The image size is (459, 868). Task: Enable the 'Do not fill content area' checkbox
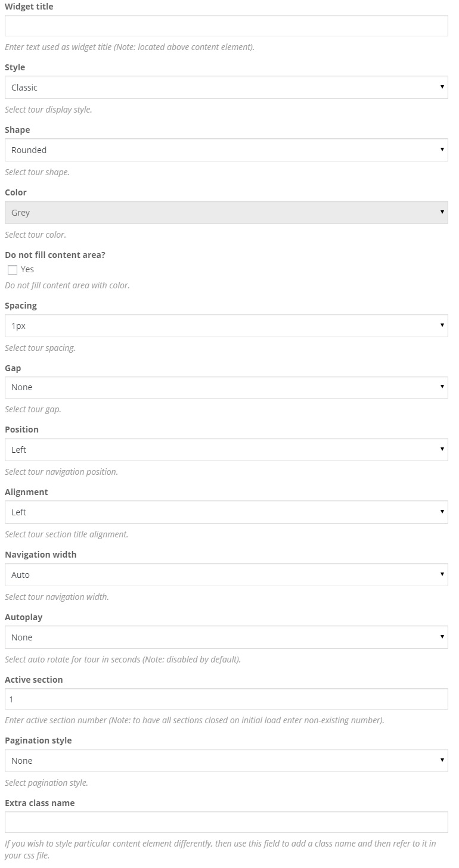tap(13, 270)
